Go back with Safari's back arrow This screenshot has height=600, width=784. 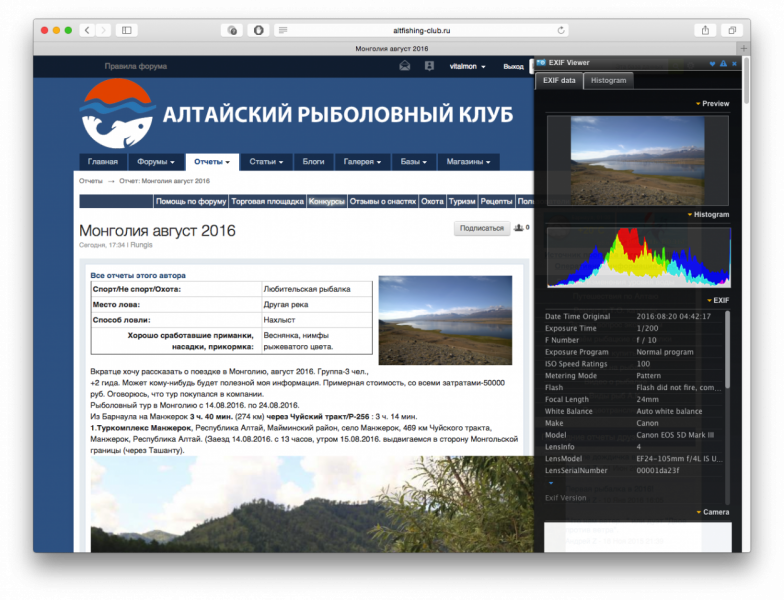(x=87, y=30)
